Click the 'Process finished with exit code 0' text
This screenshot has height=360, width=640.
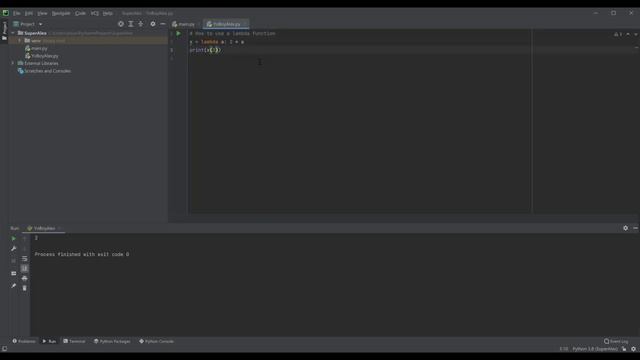coord(82,254)
